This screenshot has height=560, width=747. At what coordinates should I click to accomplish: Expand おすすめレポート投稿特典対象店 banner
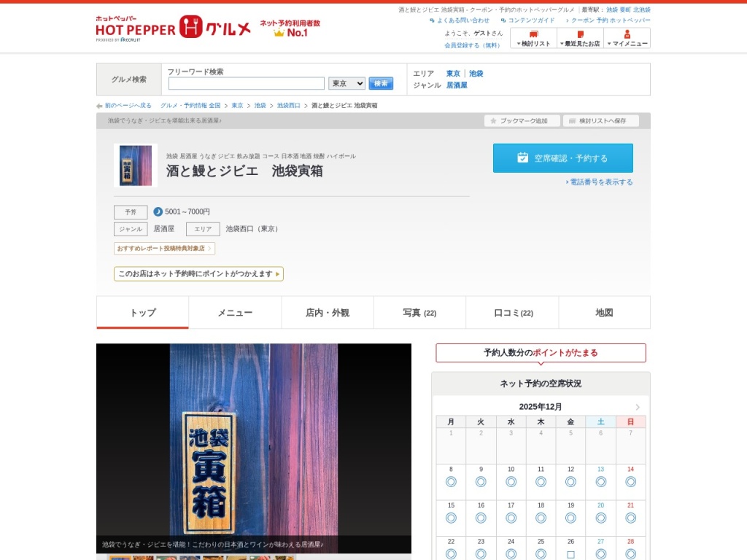point(164,249)
